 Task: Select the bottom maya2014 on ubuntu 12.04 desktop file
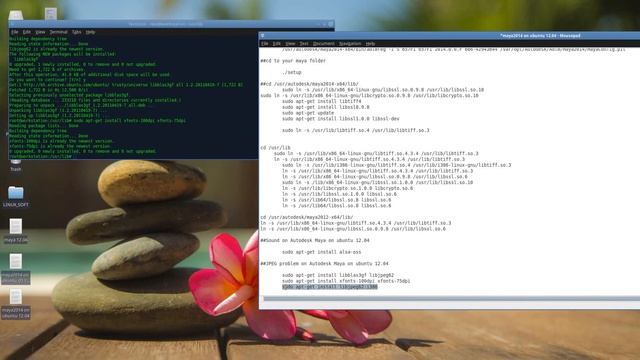(x=16, y=304)
